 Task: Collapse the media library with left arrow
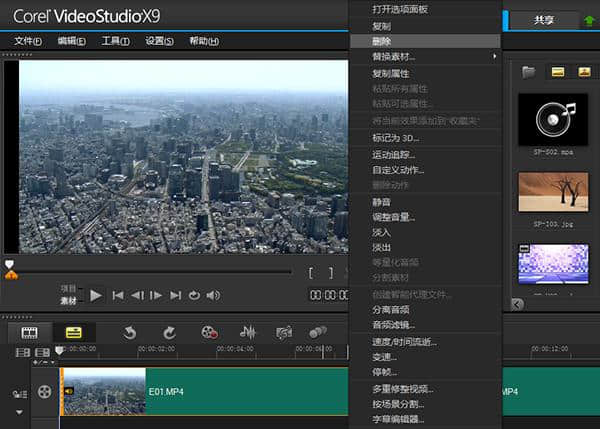(x=517, y=304)
